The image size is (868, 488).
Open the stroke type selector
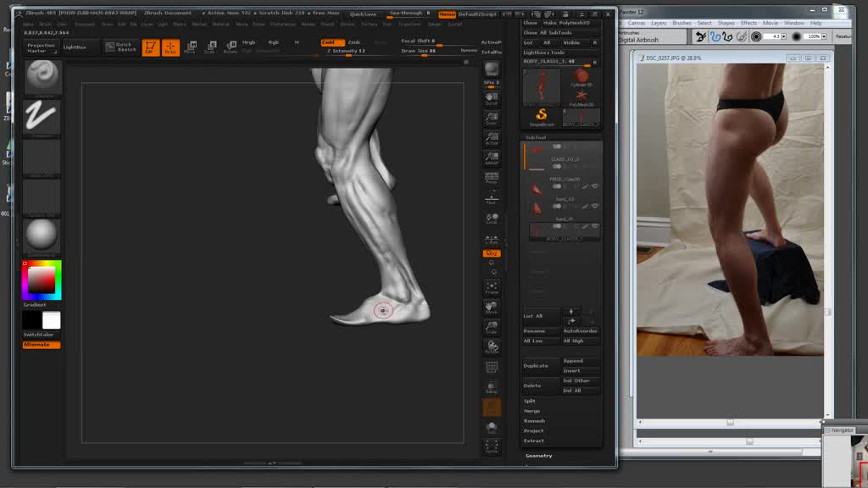point(42,117)
